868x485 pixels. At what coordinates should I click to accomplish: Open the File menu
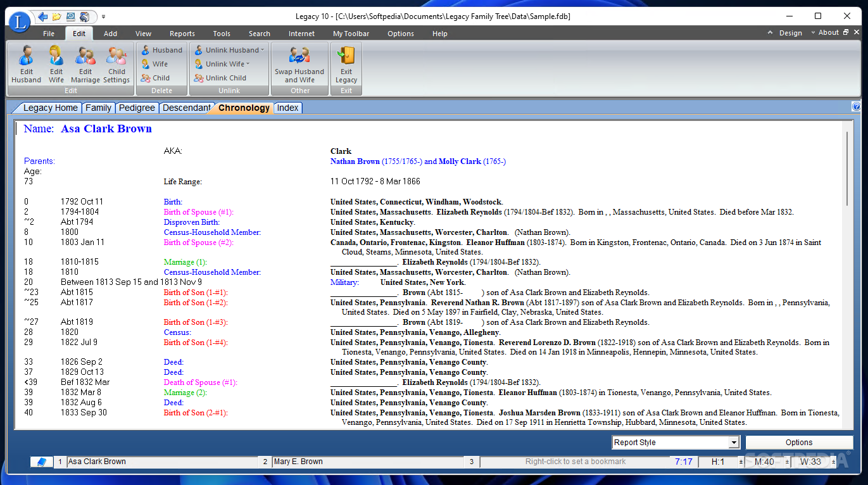pos(49,34)
